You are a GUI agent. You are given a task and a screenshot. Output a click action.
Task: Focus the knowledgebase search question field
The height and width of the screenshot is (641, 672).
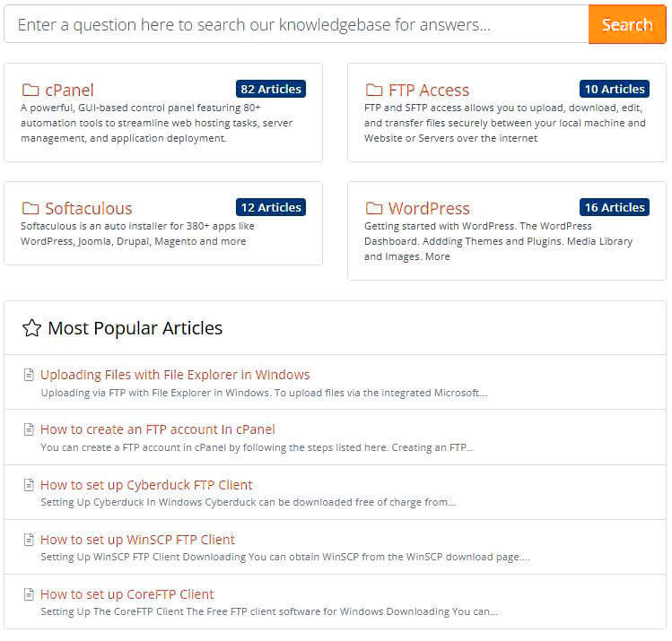point(296,24)
